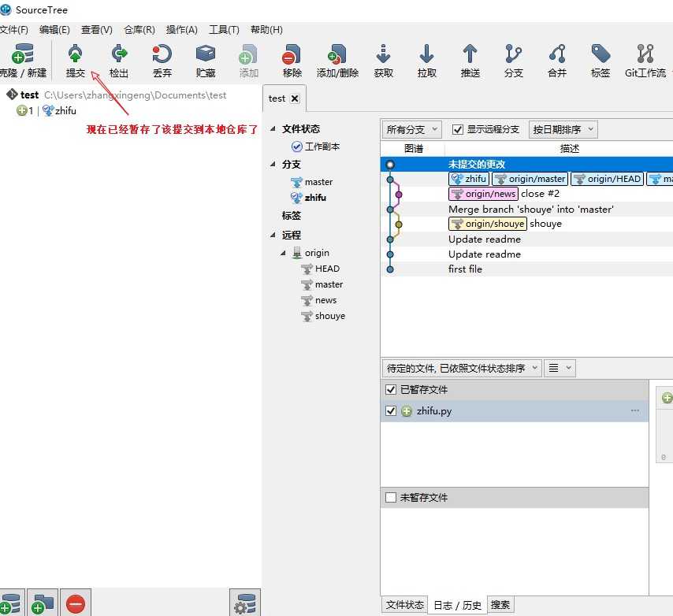
Task: Select origin HEAD remote branch
Action: 320,269
